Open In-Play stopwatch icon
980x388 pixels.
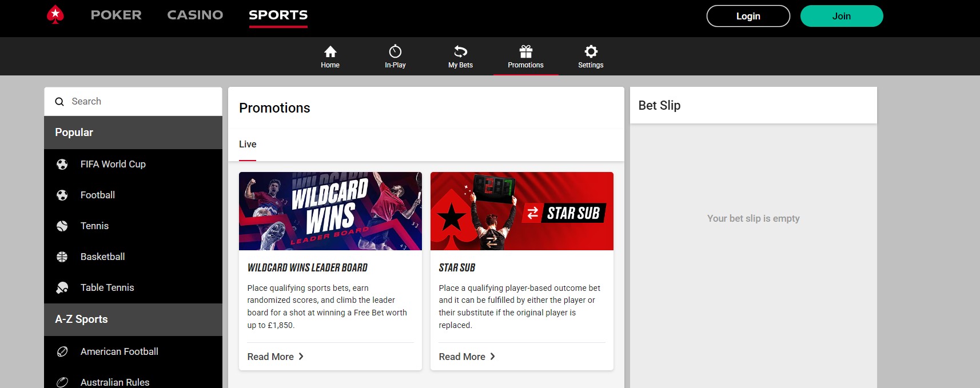tap(395, 51)
